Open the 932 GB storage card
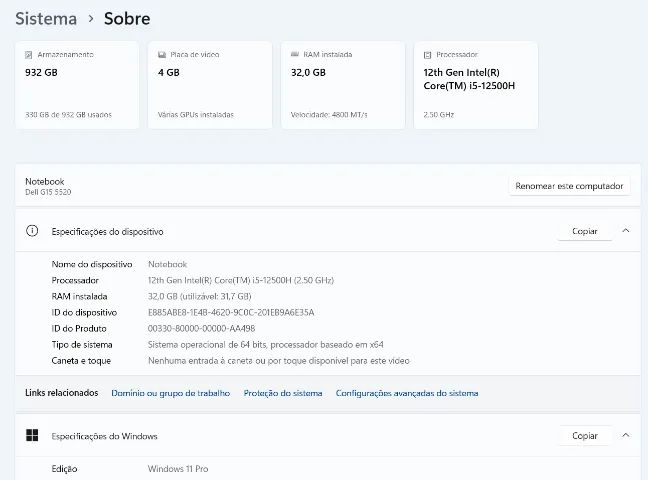Viewport: 648px width, 480px height. tap(77, 85)
